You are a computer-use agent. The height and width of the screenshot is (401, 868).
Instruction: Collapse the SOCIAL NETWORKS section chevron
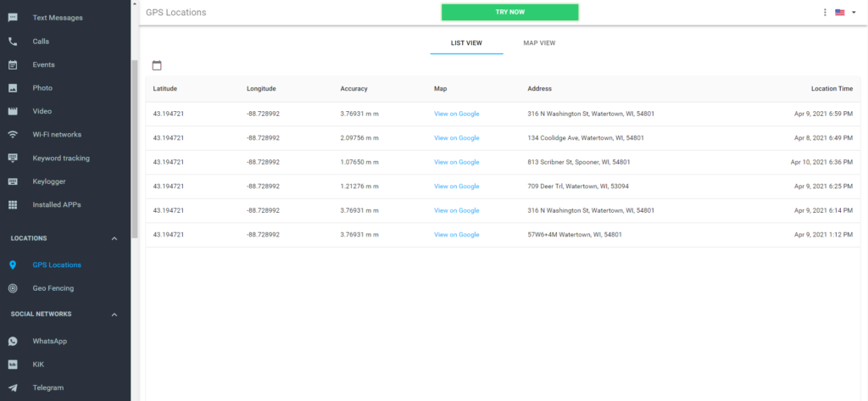coord(114,315)
